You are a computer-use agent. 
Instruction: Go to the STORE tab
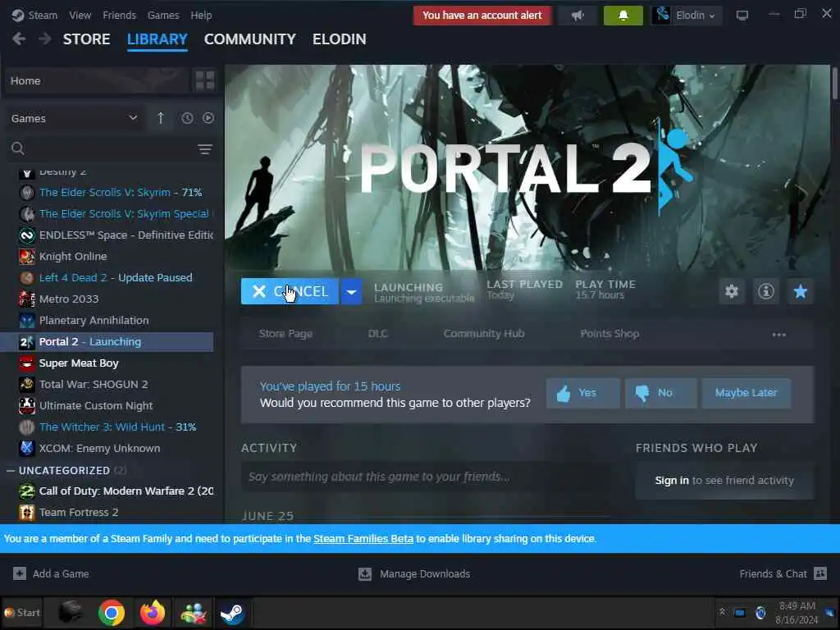click(87, 39)
